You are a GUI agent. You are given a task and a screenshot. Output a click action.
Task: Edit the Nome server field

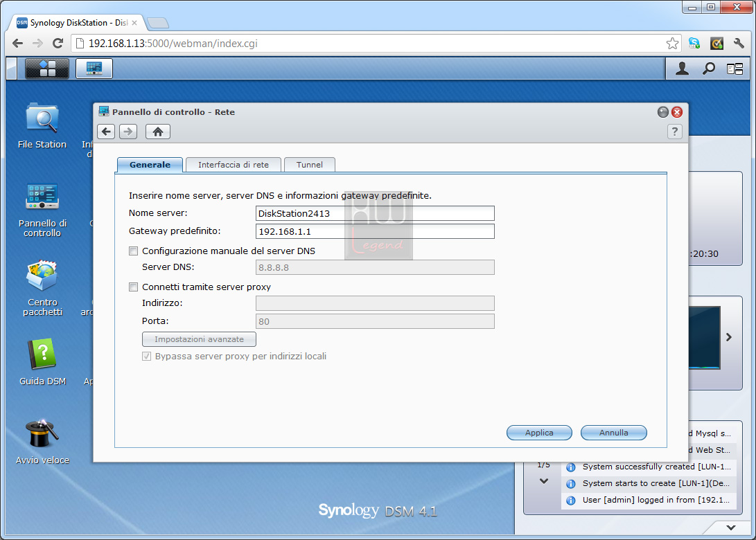point(375,213)
